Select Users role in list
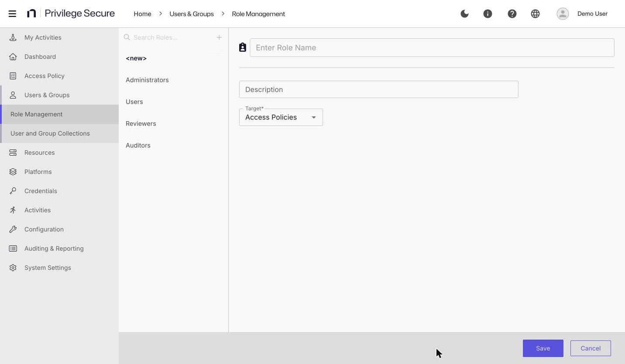The height and width of the screenshot is (364, 625). point(173,102)
